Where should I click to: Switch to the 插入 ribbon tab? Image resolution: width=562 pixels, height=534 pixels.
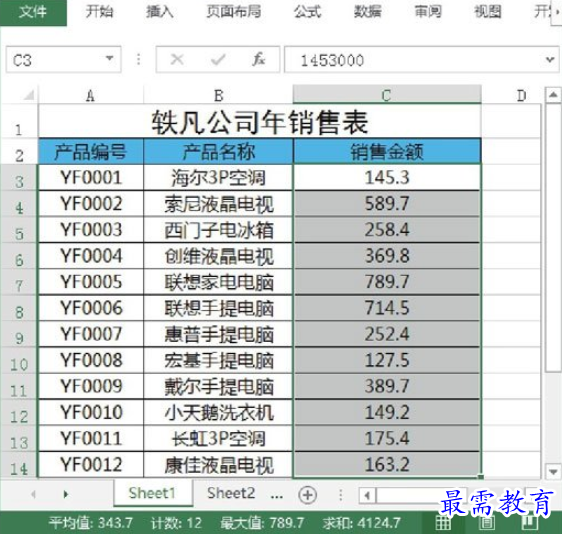point(159,12)
